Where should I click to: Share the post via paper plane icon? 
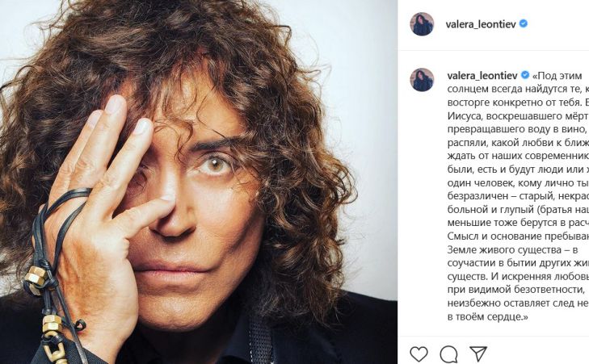point(478,354)
